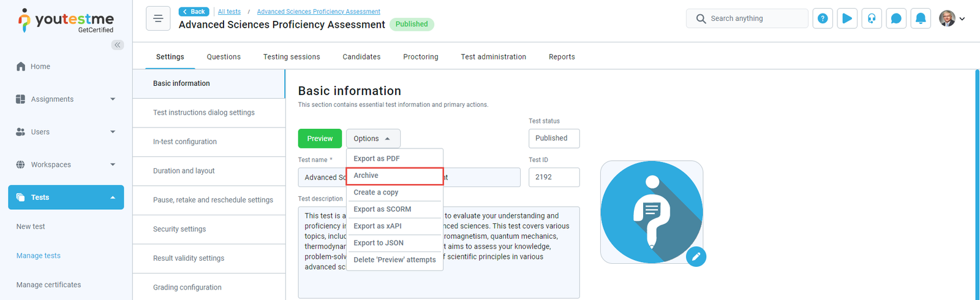Image resolution: width=980 pixels, height=300 pixels.
Task: Follow the All tests breadcrumb link
Action: (x=229, y=12)
